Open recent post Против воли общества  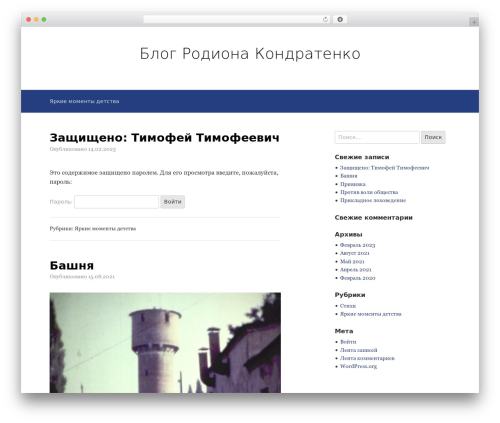tap(369, 192)
